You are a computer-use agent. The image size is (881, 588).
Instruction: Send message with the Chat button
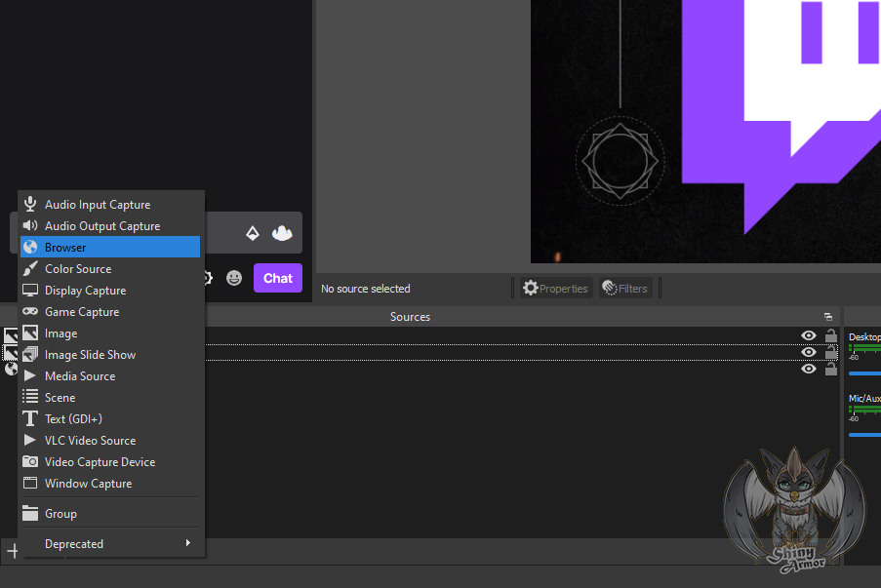(x=277, y=278)
